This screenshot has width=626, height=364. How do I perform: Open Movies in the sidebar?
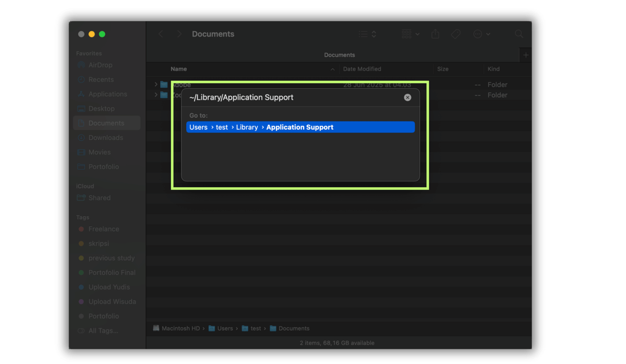click(107, 152)
